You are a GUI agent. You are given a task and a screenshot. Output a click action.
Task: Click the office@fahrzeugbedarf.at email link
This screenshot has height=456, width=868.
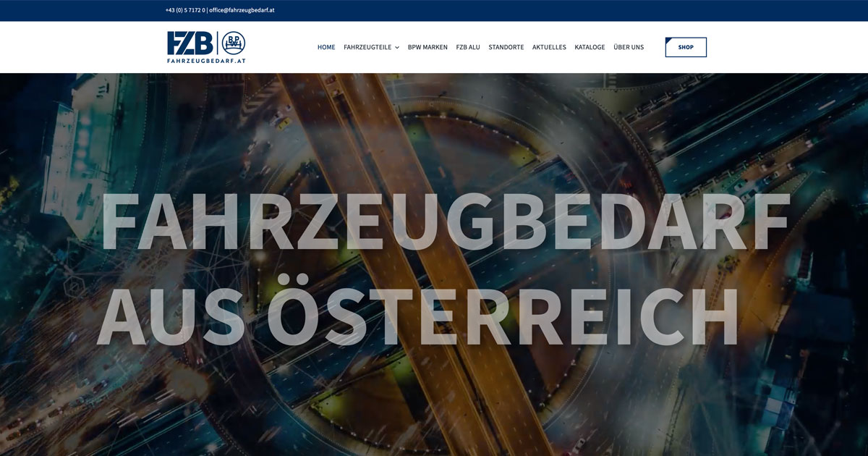(242, 10)
